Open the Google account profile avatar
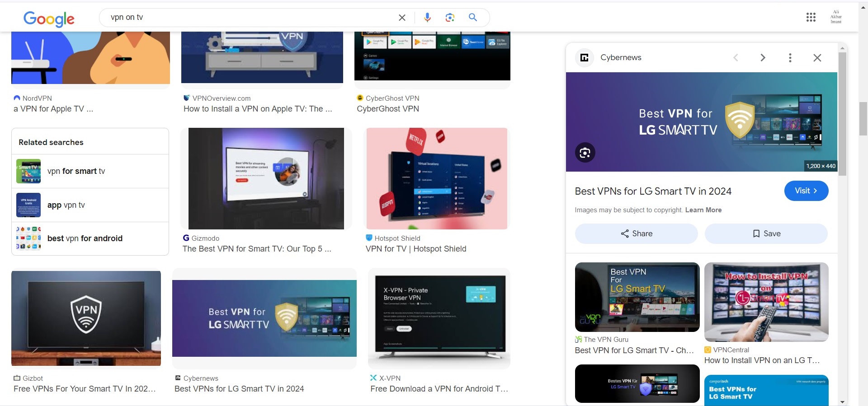Viewport: 868px width, 406px height. click(836, 17)
